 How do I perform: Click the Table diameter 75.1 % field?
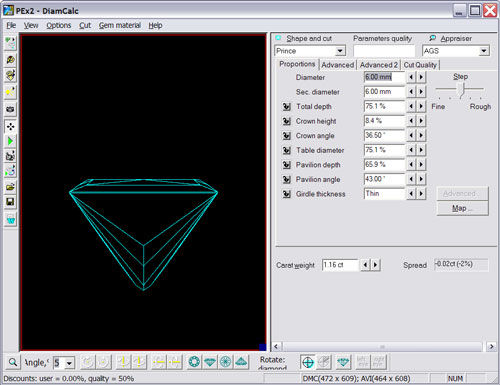pos(384,150)
